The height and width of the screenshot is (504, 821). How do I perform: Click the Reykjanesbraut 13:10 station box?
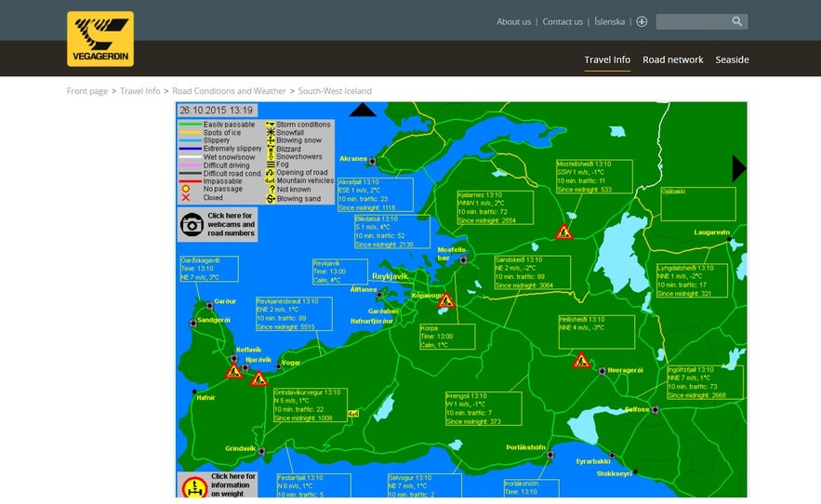[294, 313]
